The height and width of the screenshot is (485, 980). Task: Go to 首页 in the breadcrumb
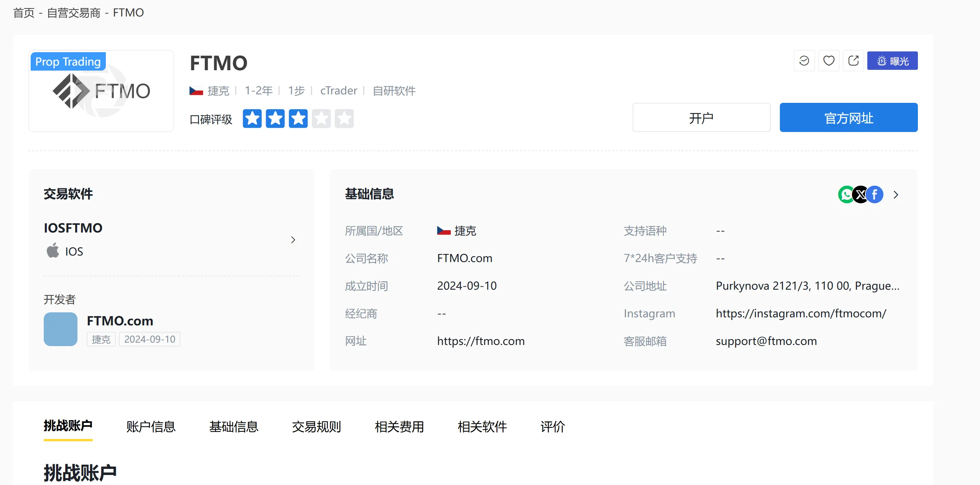[x=24, y=13]
